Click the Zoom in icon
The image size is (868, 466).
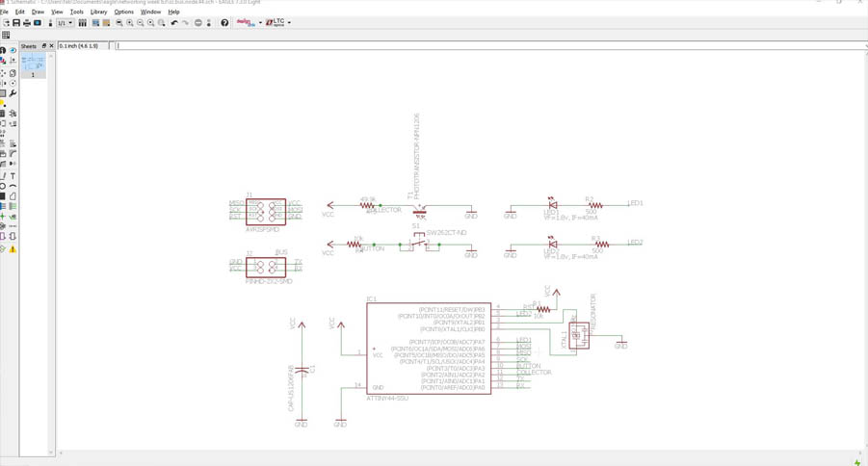[x=129, y=23]
